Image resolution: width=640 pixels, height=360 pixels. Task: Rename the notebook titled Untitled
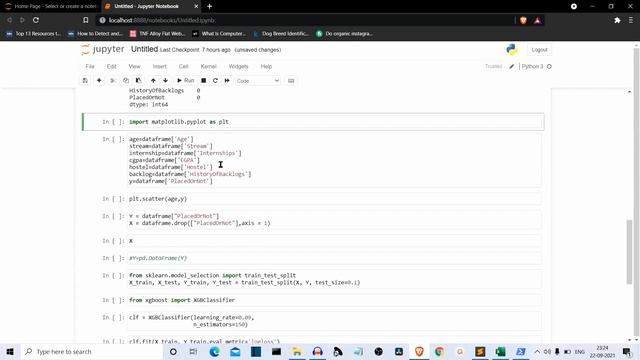[x=144, y=49]
